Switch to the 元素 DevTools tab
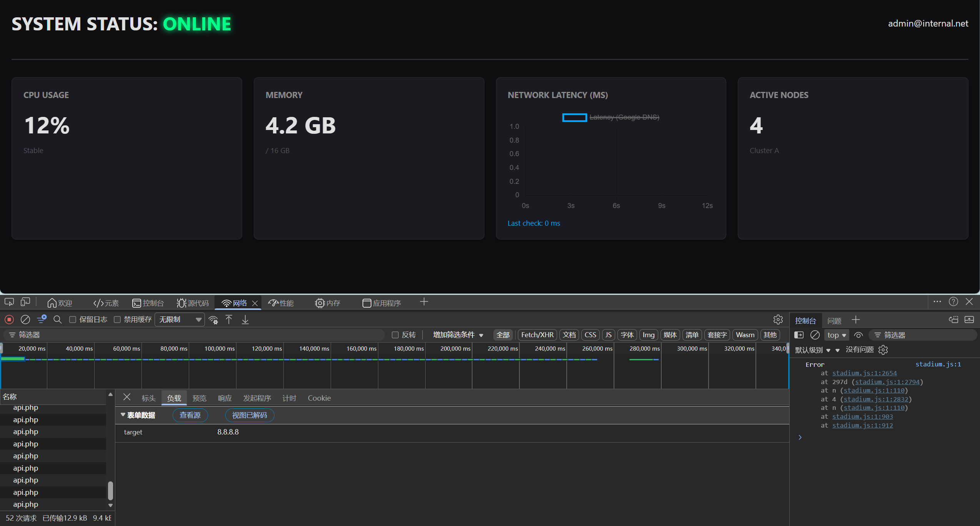The image size is (980, 526). [106, 303]
